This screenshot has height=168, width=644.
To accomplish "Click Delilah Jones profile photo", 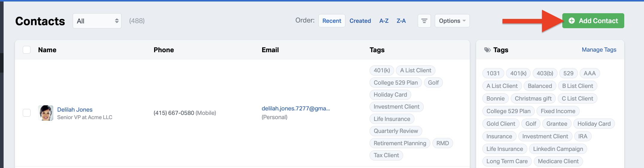I will (45, 113).
